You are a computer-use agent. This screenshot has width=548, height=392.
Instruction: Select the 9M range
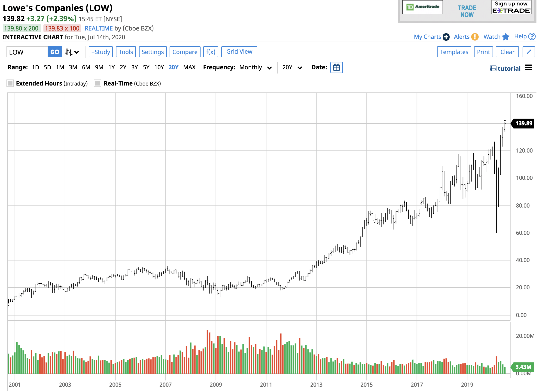pyautogui.click(x=99, y=67)
